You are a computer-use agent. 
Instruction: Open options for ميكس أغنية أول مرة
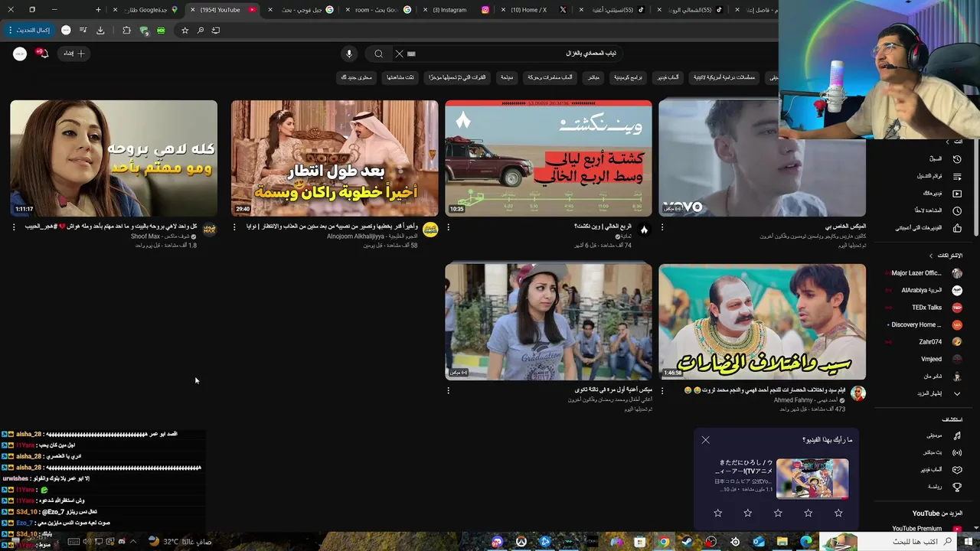pos(449,390)
